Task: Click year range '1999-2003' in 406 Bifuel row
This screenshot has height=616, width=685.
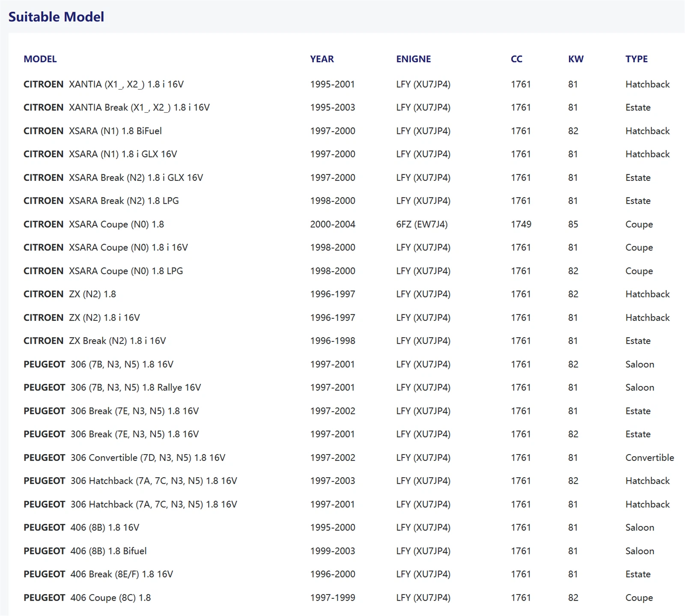Action: (333, 551)
